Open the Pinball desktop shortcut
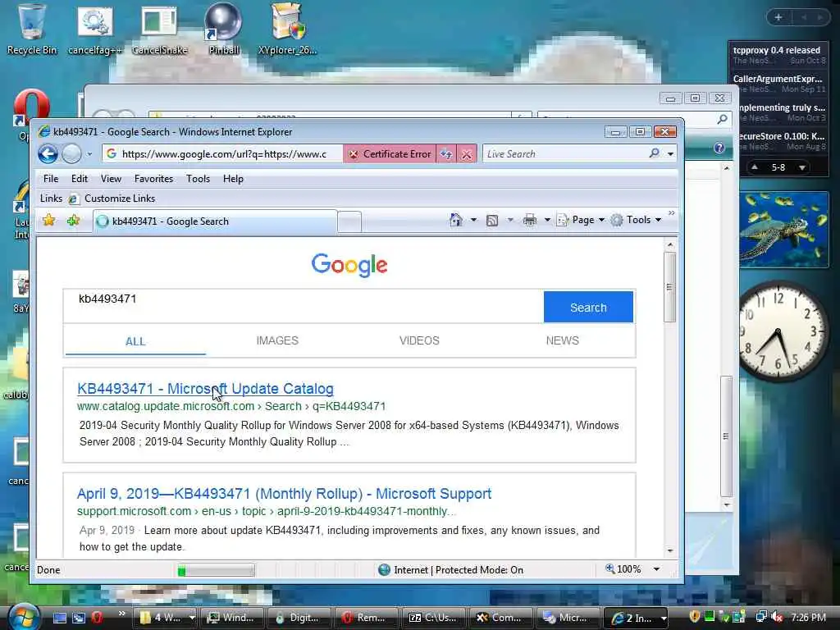Screen dimensions: 840x630 pos(223,30)
